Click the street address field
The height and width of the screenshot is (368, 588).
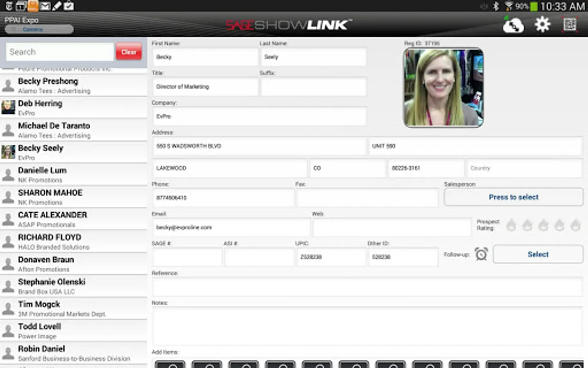[x=259, y=146]
